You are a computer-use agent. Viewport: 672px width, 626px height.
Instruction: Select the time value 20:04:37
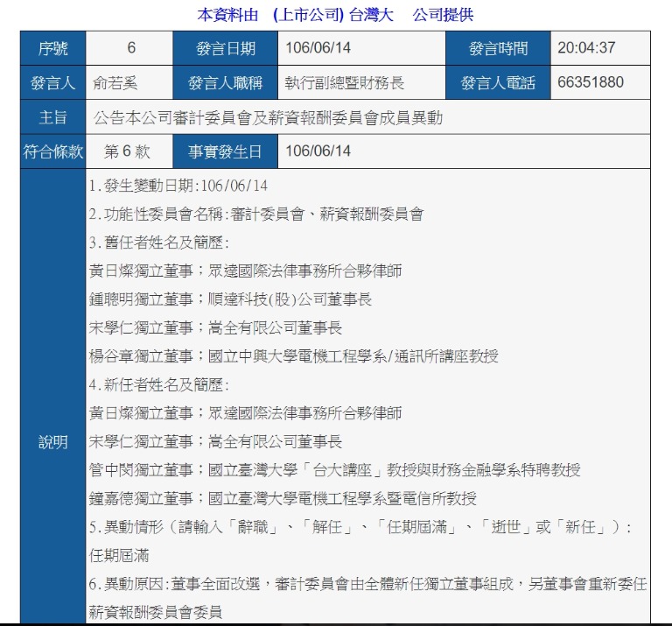tap(586, 48)
